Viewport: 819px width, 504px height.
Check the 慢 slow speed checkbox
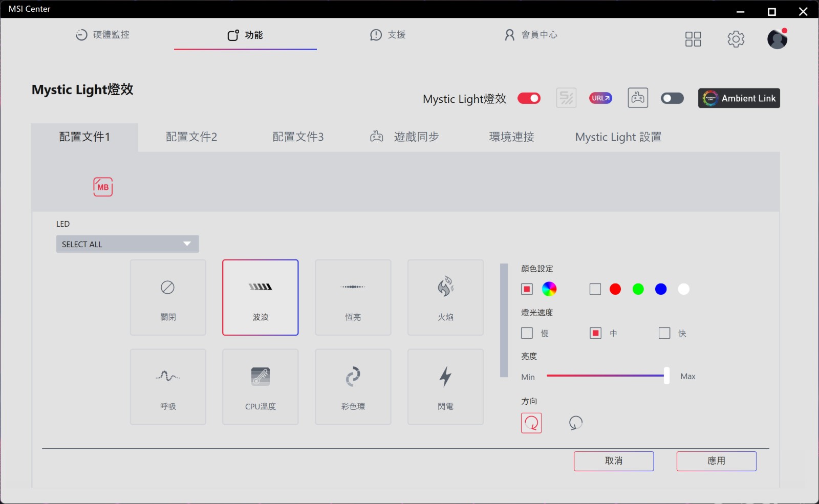[x=527, y=333]
